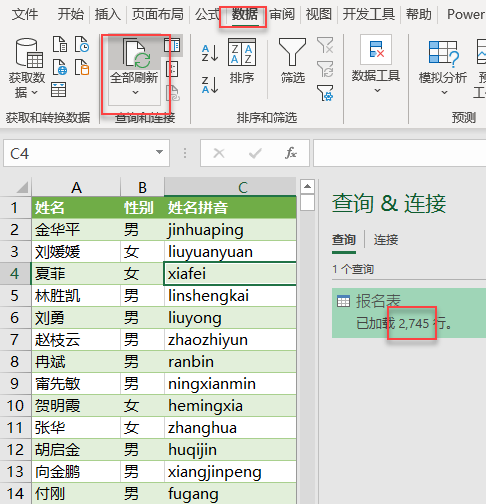Click Recent Sources clock icon
486x504 pixels.
82,44
